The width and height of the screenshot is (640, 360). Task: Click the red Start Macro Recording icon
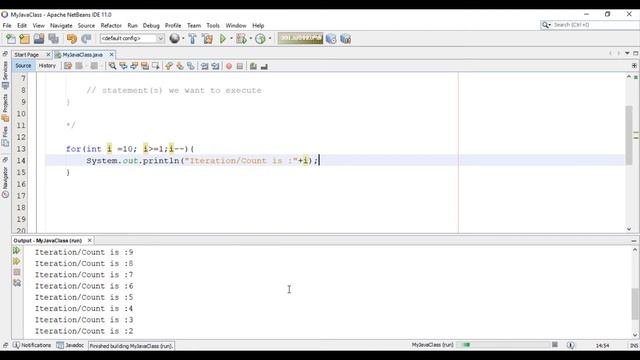[229, 66]
